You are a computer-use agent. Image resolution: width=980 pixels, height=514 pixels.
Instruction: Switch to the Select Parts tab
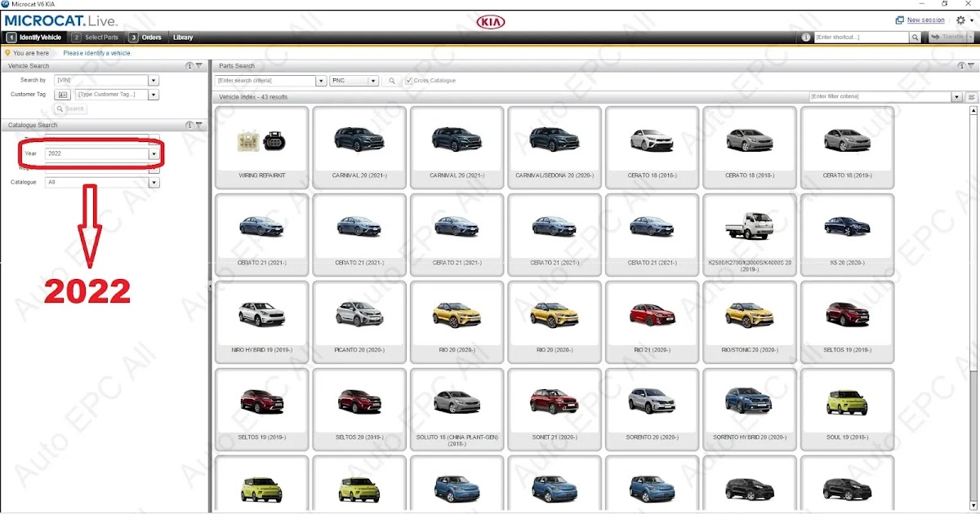point(96,38)
